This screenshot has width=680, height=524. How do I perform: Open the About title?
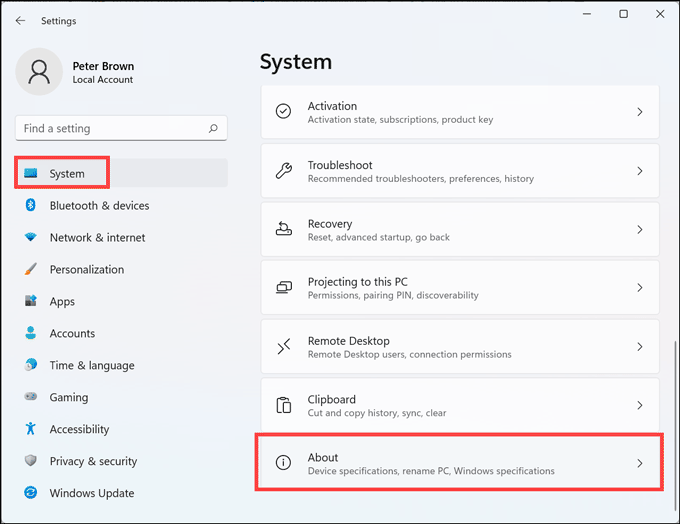[323, 457]
